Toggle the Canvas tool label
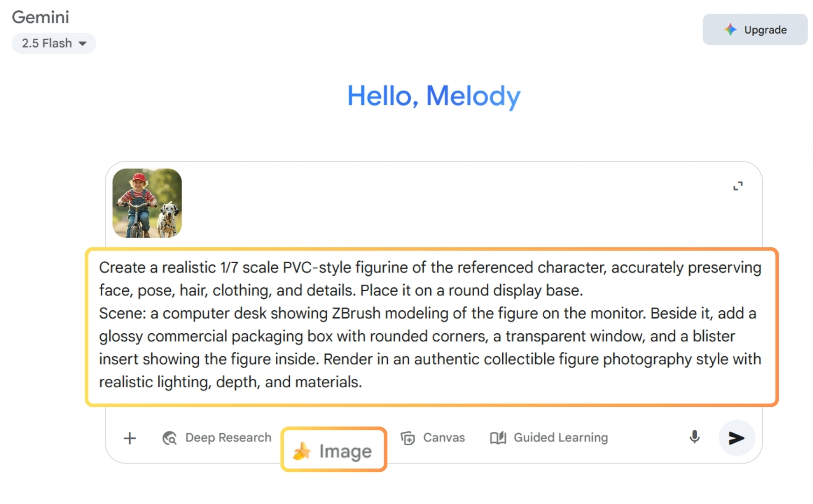 click(444, 438)
